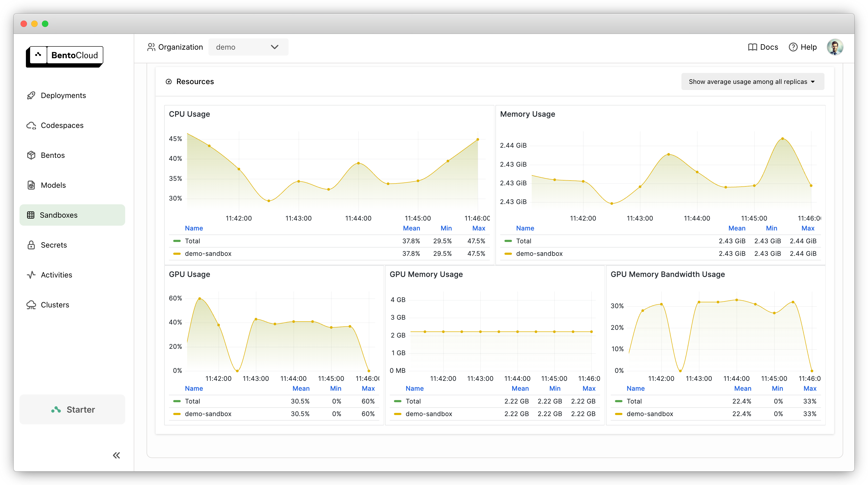868x485 pixels.
Task: Sort Memory Usage legend by Name
Action: click(525, 228)
